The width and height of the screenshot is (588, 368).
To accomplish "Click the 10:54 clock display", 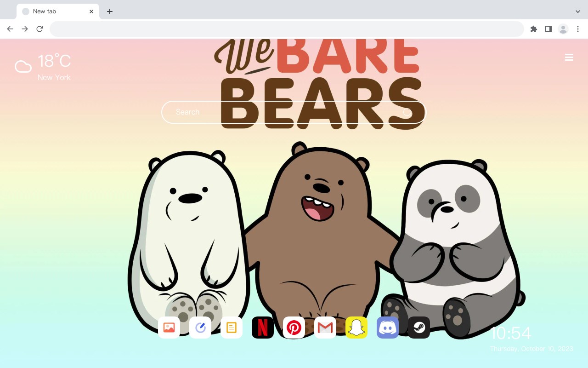I will coord(511,333).
